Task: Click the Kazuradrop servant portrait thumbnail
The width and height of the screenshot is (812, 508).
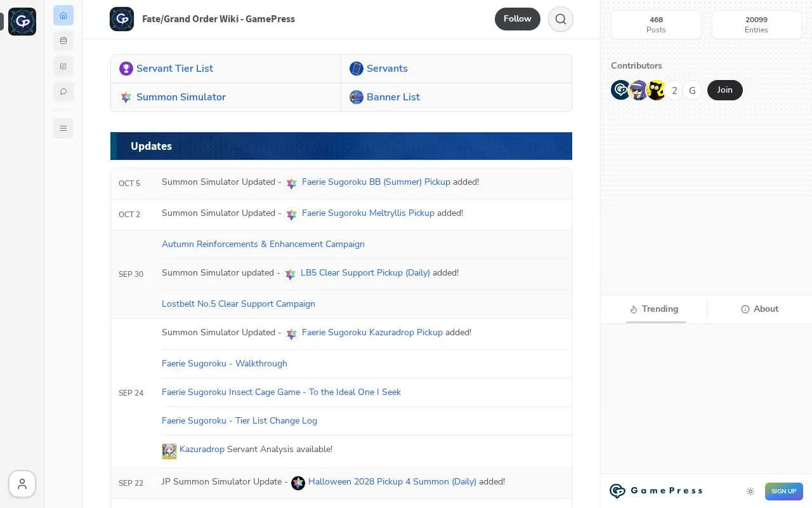Action: click(169, 451)
